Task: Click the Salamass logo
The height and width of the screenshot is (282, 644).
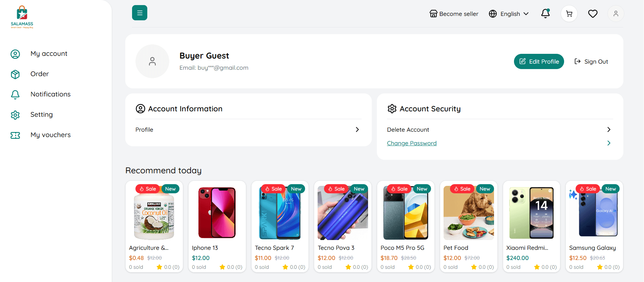Action: click(x=22, y=17)
